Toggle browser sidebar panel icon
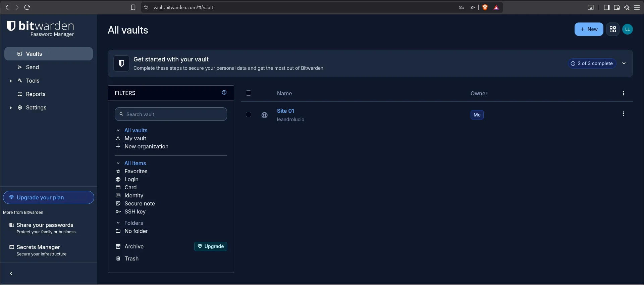Image resolution: width=644 pixels, height=285 pixels. (x=606, y=7)
